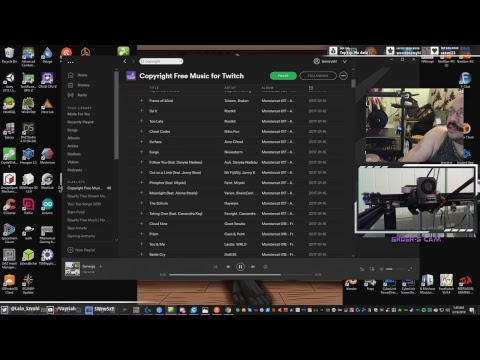
Task: Click the now-playing album art thumbnail
Action: (x=72, y=269)
